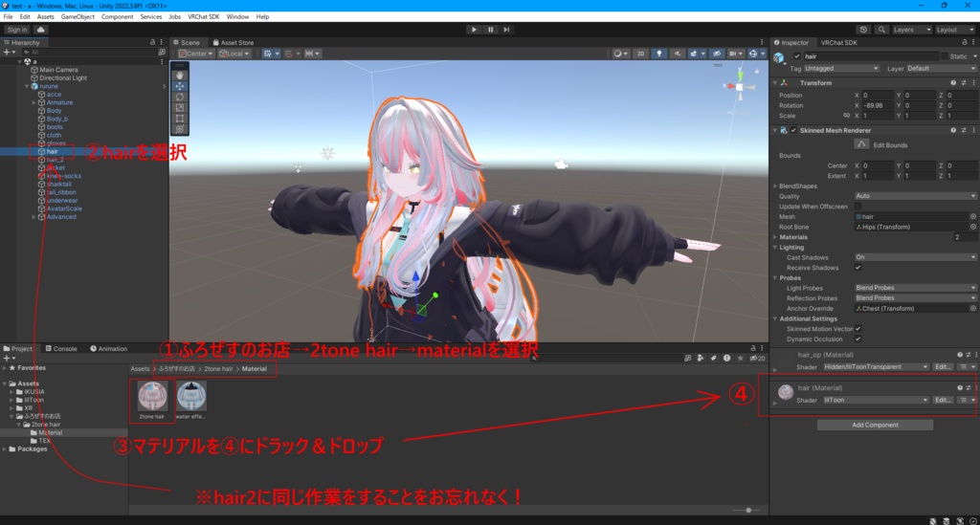Open the Light Probes dropdown

click(x=915, y=288)
